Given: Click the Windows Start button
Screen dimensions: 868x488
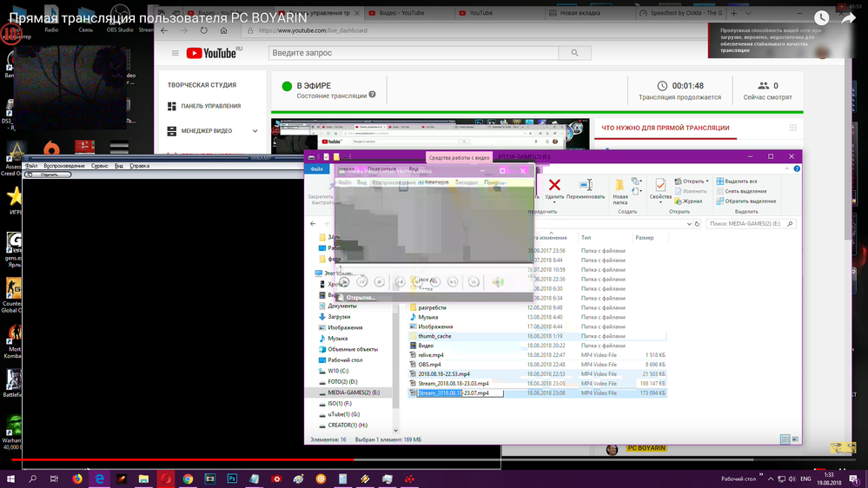Looking at the screenshot, I should (x=10, y=478).
